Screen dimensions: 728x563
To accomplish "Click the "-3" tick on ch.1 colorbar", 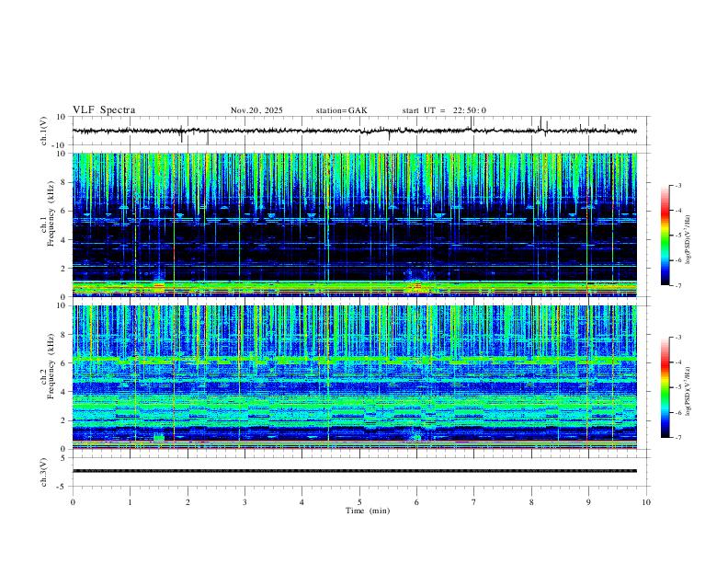I will pos(677,185).
